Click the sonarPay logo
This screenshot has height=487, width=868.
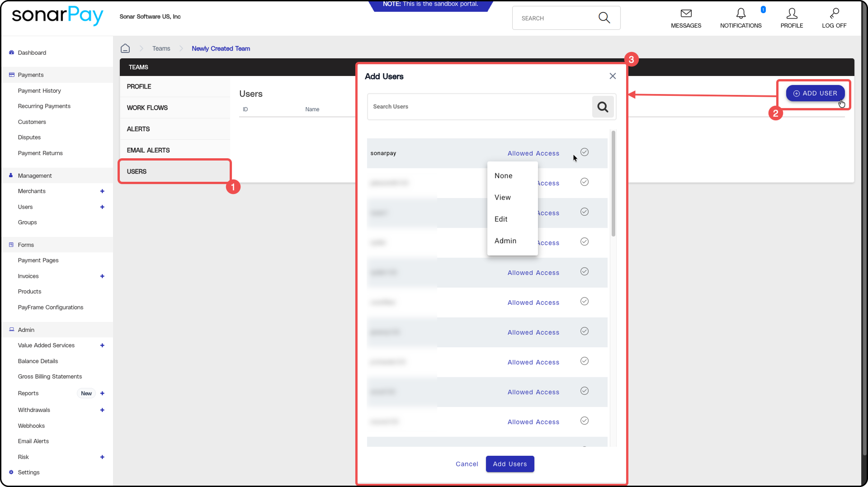click(x=57, y=16)
